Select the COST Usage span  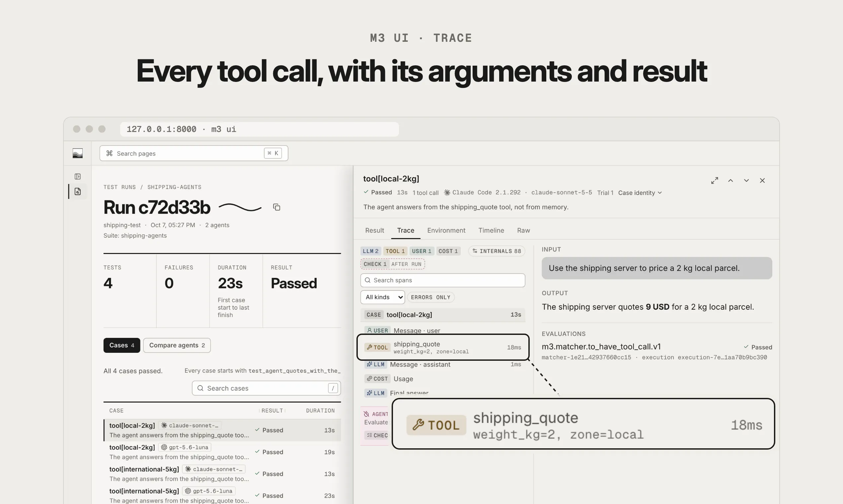coord(443,379)
